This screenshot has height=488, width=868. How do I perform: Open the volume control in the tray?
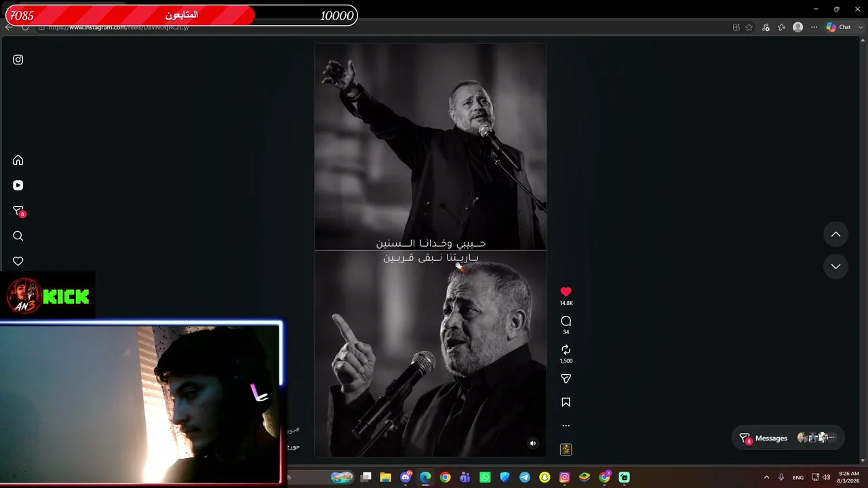point(826,477)
